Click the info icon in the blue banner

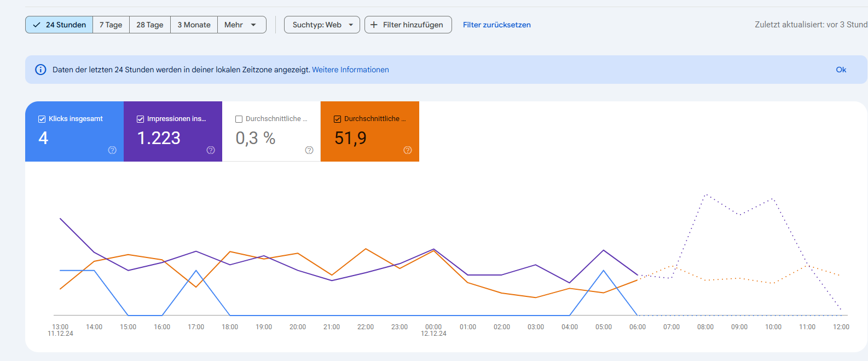tap(40, 70)
